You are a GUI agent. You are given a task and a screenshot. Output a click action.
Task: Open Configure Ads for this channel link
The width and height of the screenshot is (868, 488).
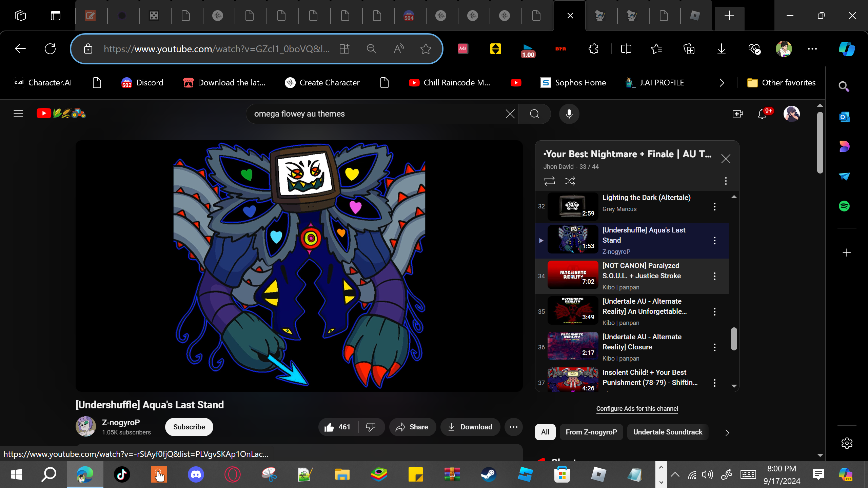pyautogui.click(x=637, y=409)
